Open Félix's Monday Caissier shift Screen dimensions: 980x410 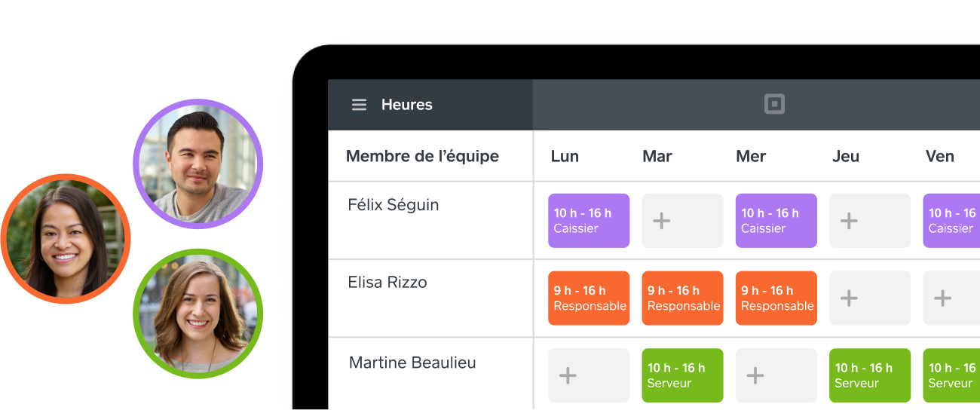pyautogui.click(x=589, y=221)
